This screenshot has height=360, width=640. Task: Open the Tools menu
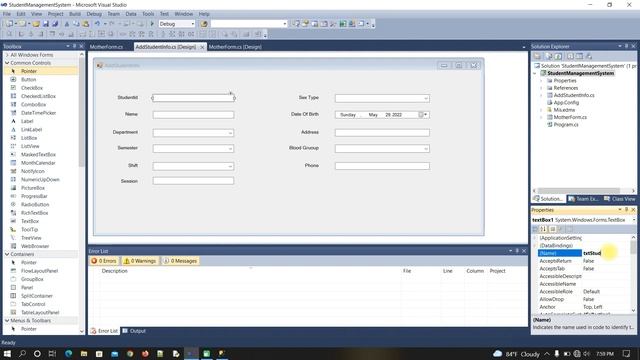click(x=148, y=14)
